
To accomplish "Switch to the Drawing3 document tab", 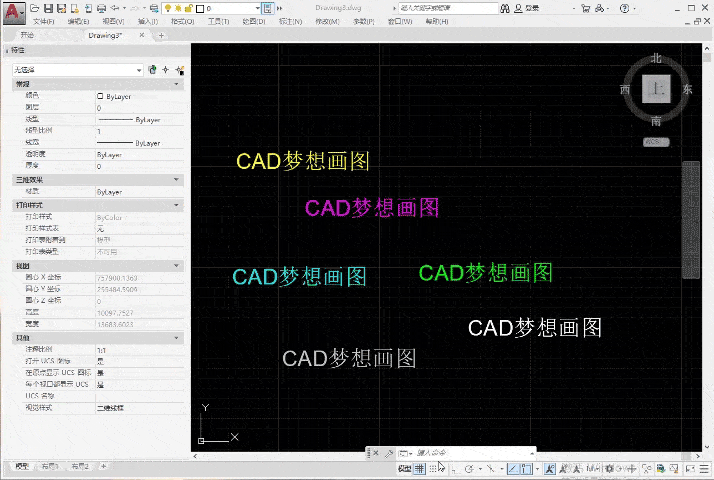I will point(104,34).
